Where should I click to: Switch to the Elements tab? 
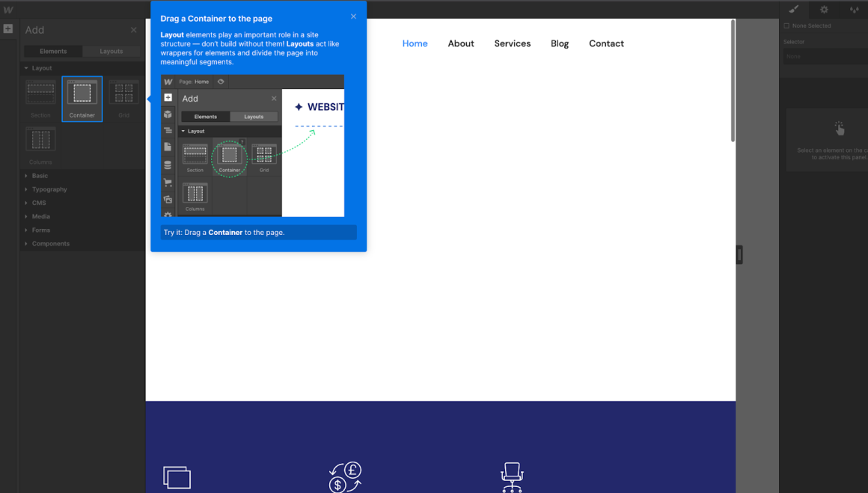coord(52,51)
